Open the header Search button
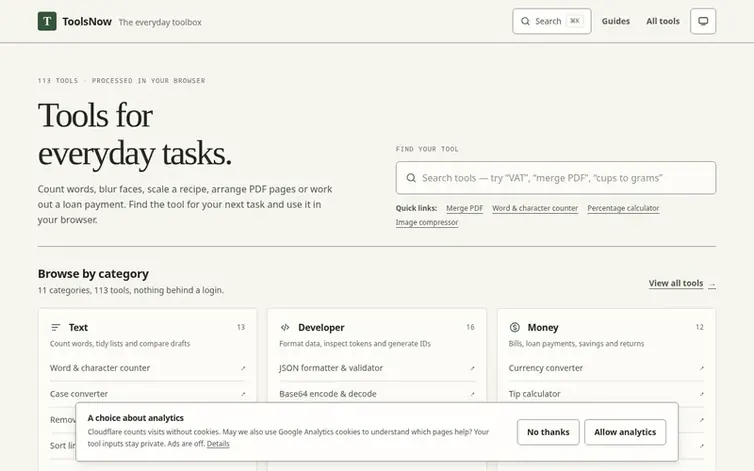This screenshot has width=754, height=471. [x=552, y=21]
